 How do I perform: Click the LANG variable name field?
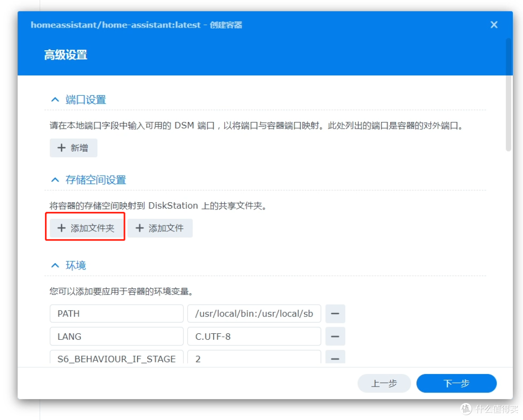point(116,336)
